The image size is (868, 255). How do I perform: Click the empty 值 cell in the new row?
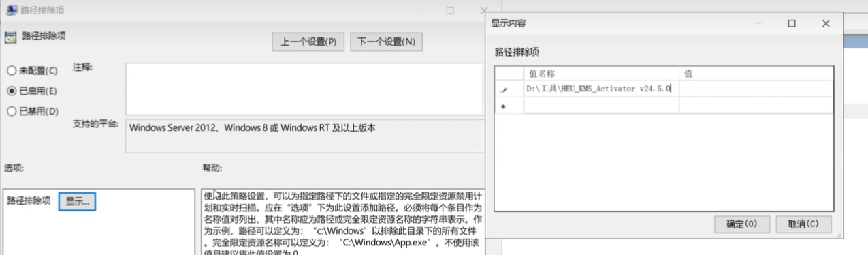756,105
